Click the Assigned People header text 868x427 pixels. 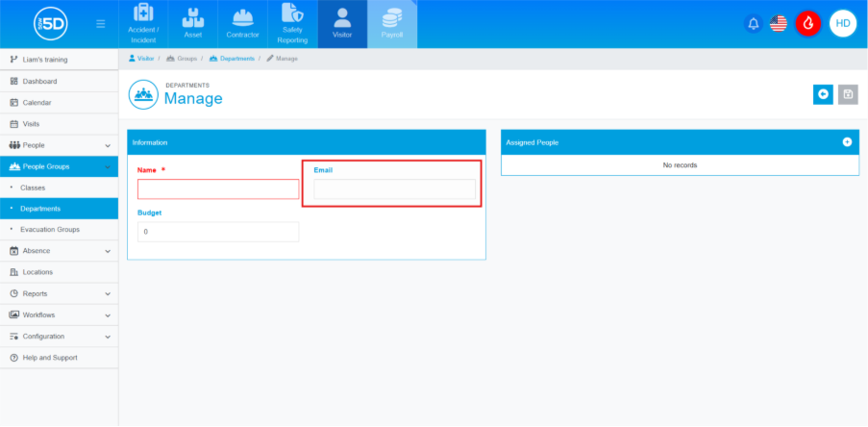click(532, 143)
